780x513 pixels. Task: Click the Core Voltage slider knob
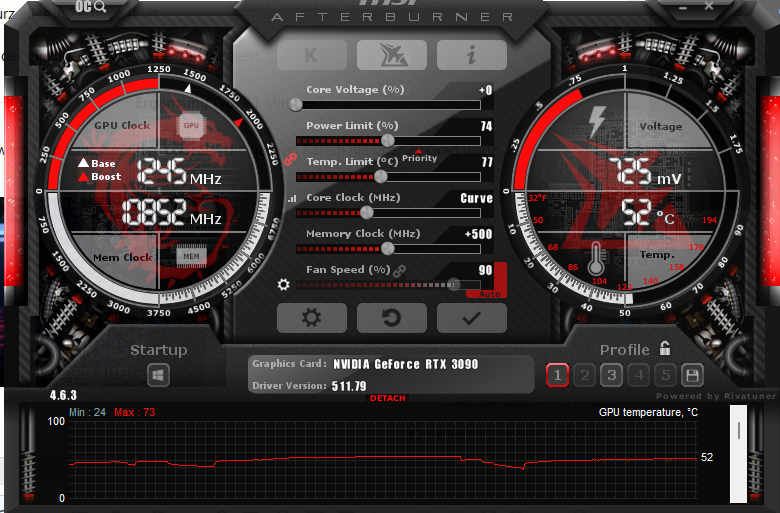click(296, 104)
